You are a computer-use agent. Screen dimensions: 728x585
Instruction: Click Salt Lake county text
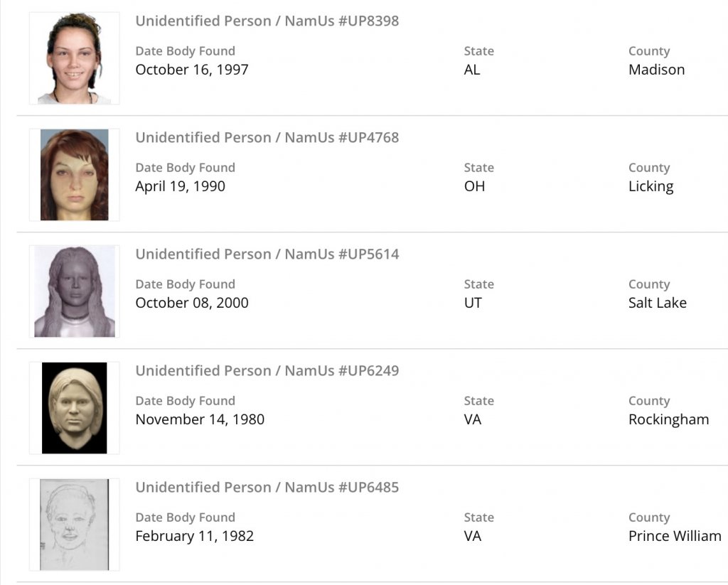(x=657, y=303)
